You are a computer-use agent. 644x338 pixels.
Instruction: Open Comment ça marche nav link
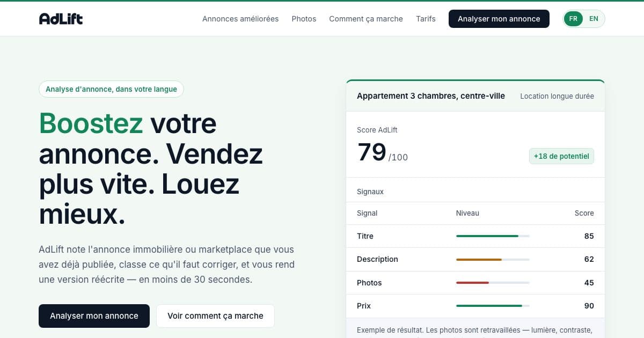pos(366,19)
